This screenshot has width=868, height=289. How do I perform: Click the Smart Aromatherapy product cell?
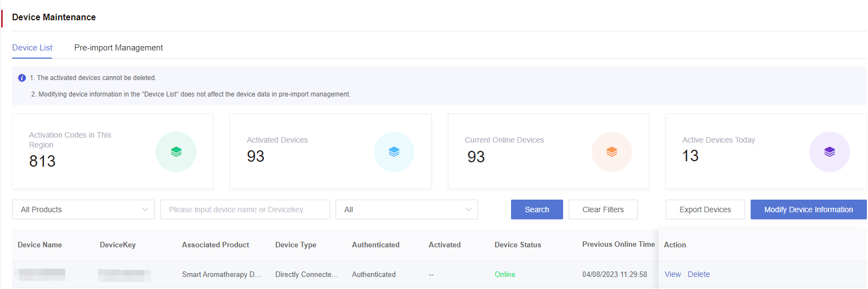point(222,274)
